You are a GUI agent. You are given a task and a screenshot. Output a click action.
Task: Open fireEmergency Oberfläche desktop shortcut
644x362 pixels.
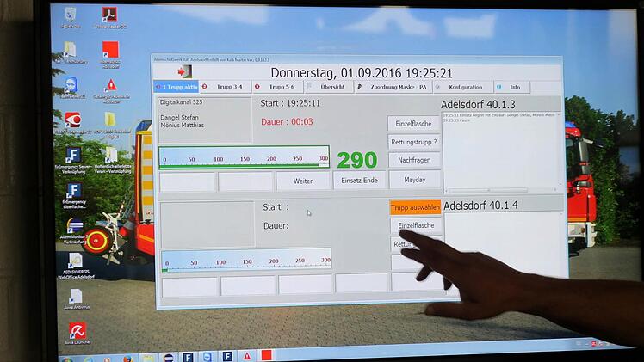pos(74,195)
